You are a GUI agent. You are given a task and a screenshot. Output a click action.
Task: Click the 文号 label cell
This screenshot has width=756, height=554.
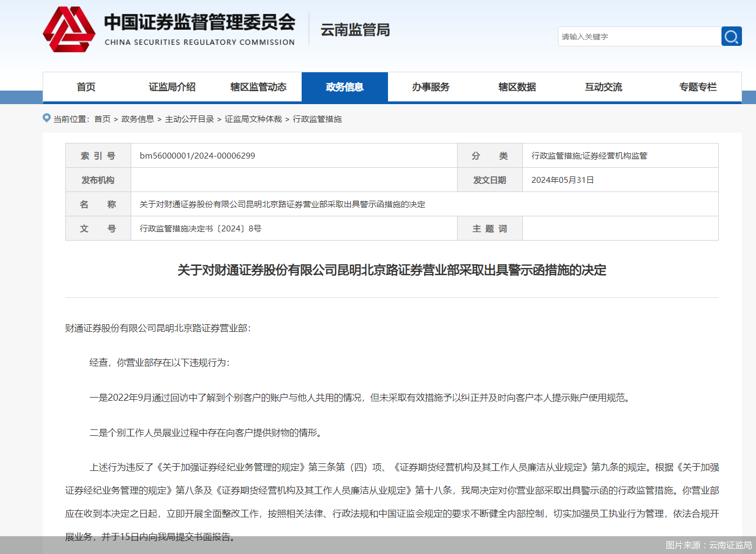98,228
